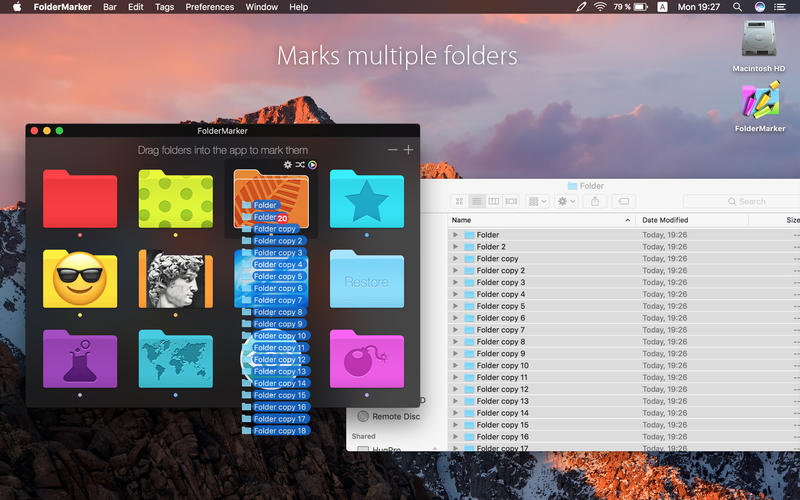Switch Finder to cover flow view

(x=511, y=202)
